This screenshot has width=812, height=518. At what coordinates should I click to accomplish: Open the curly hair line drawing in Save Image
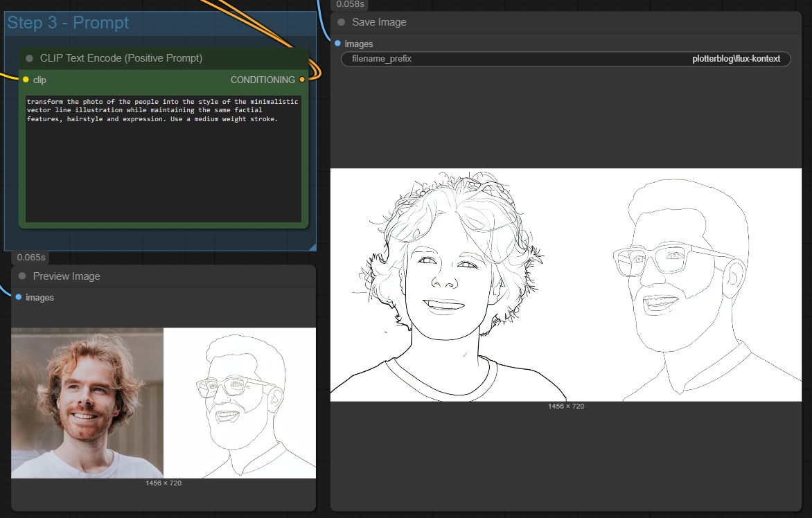pyautogui.click(x=448, y=285)
